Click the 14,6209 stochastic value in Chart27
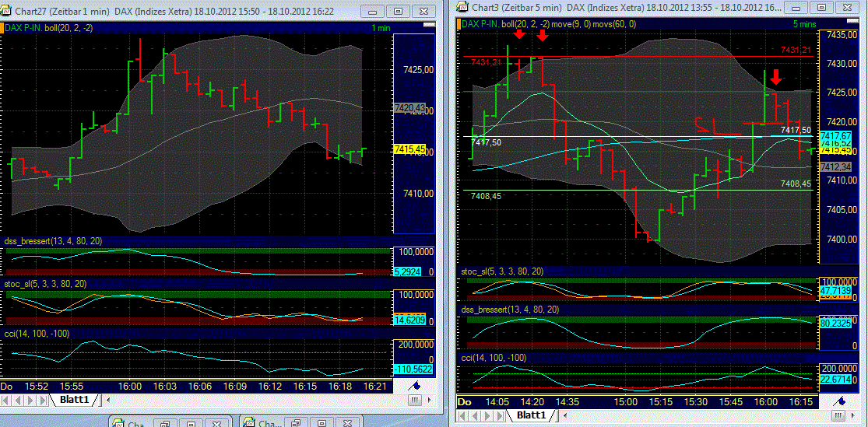868x427 pixels. [409, 320]
